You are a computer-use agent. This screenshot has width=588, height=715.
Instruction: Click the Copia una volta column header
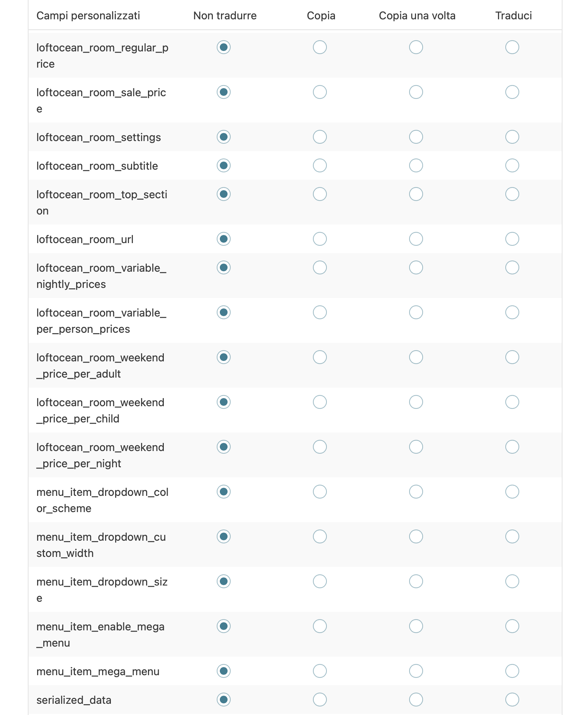pos(417,16)
